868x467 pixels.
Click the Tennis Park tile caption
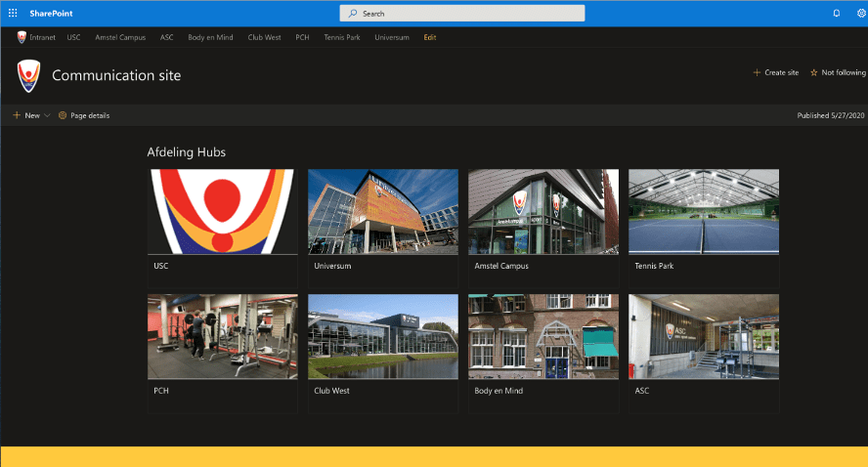(654, 266)
